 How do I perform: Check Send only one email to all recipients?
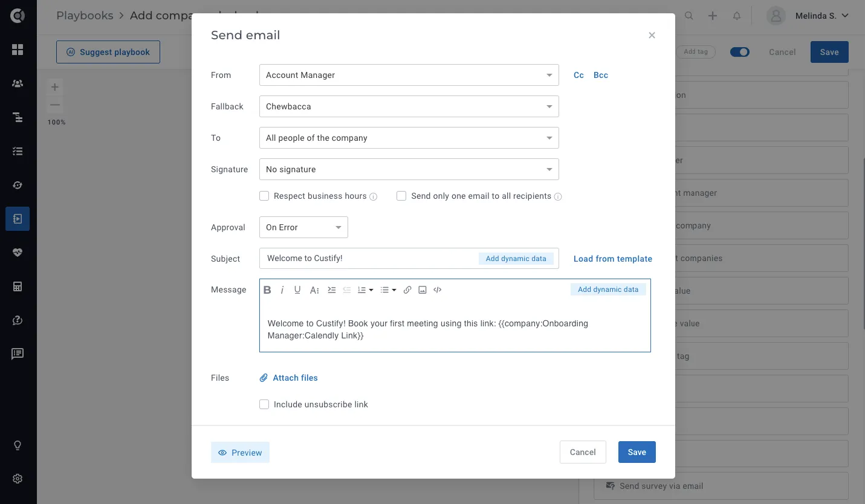(x=401, y=196)
